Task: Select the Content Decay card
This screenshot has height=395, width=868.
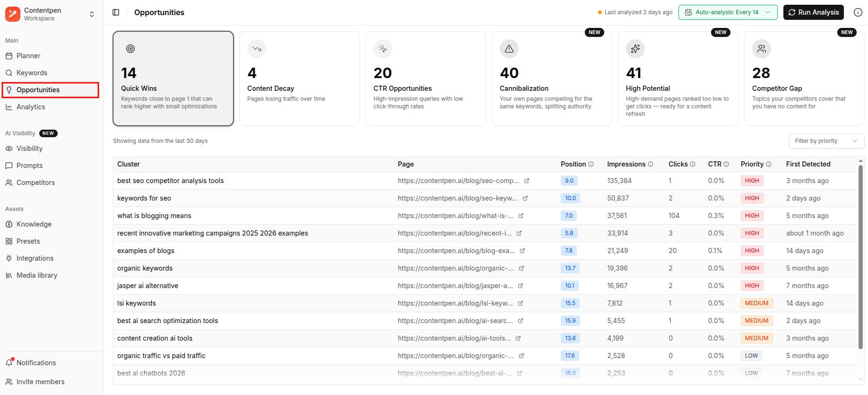Action: [x=299, y=79]
